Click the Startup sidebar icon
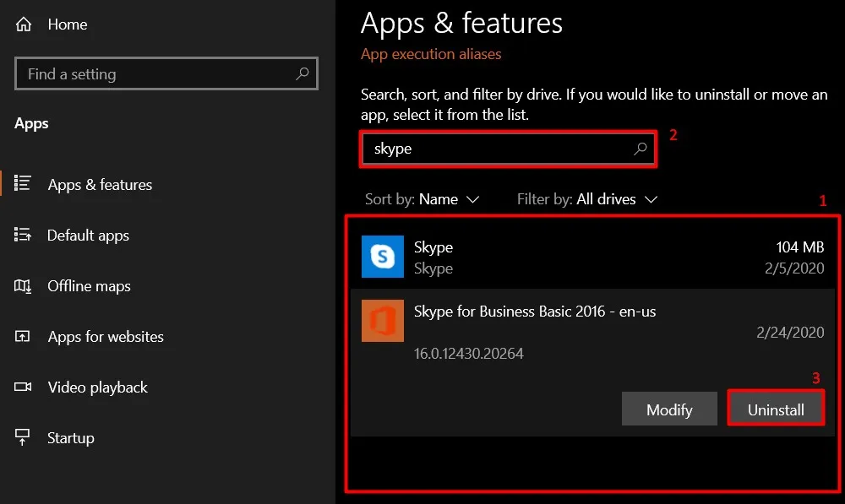845x504 pixels. pos(22,437)
